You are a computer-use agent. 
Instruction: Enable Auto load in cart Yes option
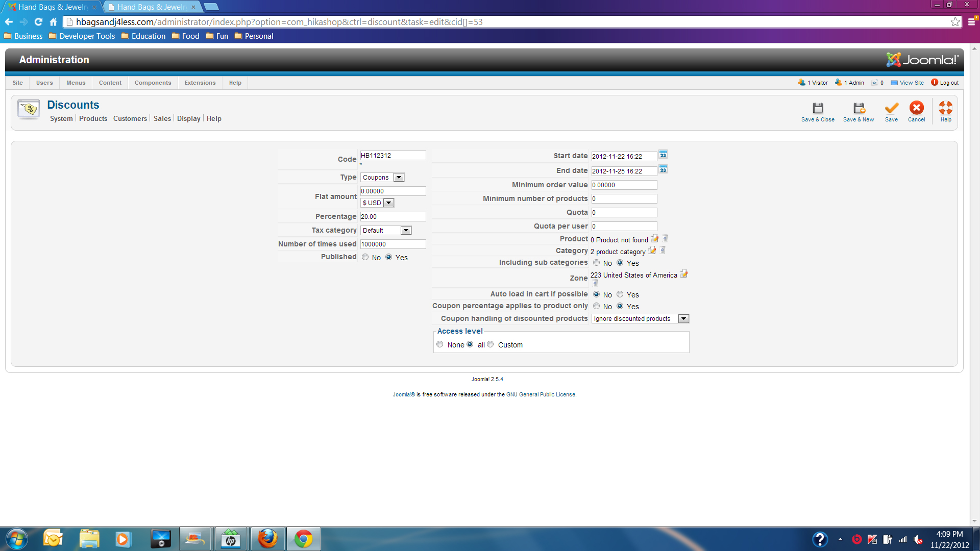[x=620, y=294]
